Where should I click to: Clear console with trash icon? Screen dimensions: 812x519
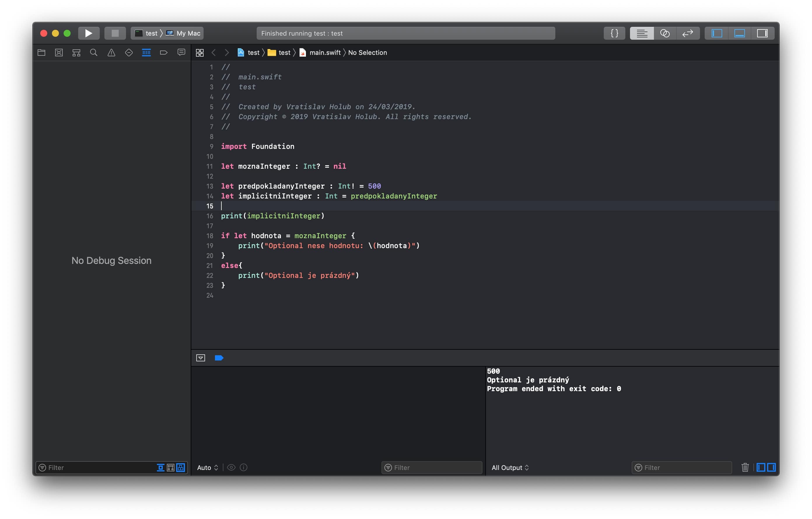(x=745, y=467)
